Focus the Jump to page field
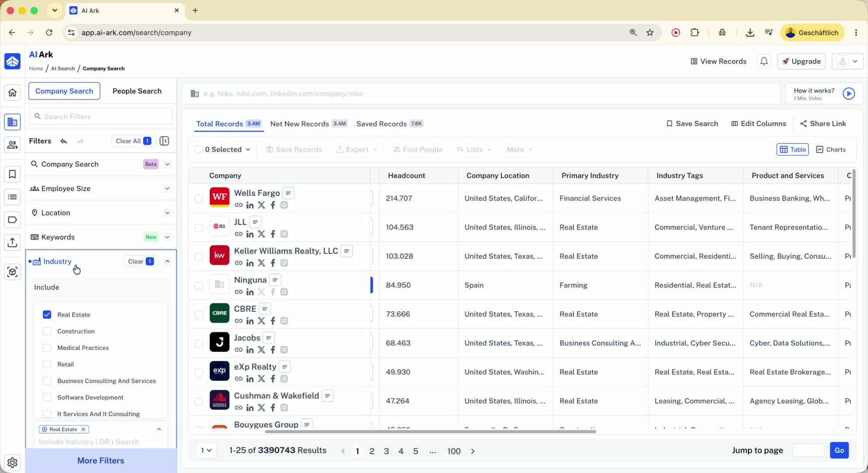This screenshot has width=868, height=473. tap(808, 451)
